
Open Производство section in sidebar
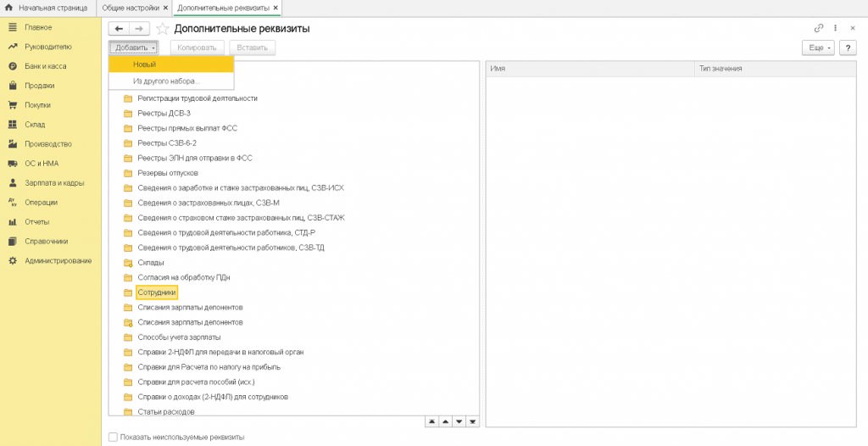pyautogui.click(x=48, y=144)
